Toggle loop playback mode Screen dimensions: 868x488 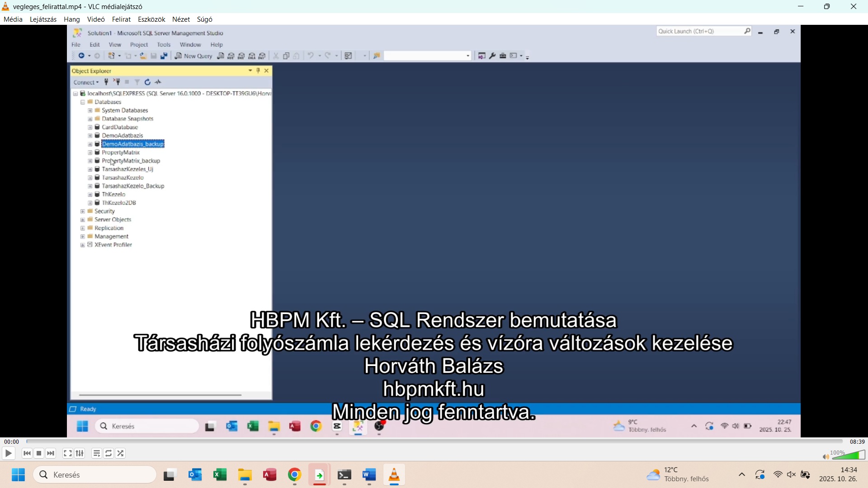click(x=109, y=454)
